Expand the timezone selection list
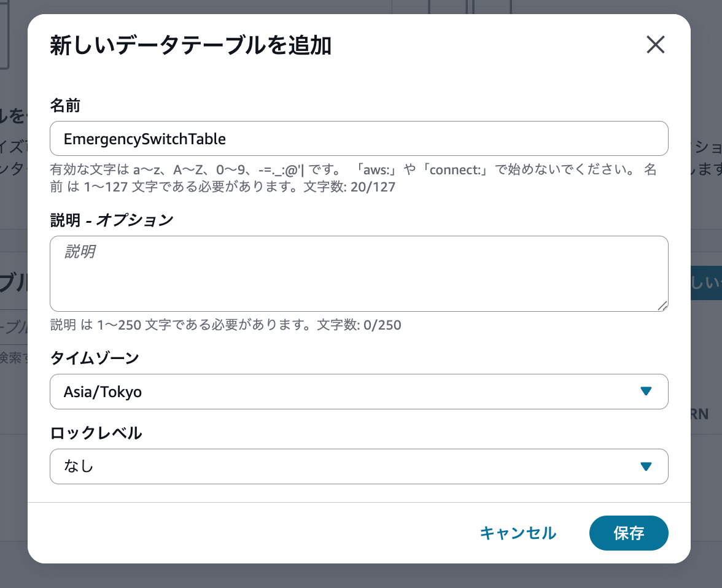The height and width of the screenshot is (588, 722). tap(359, 392)
